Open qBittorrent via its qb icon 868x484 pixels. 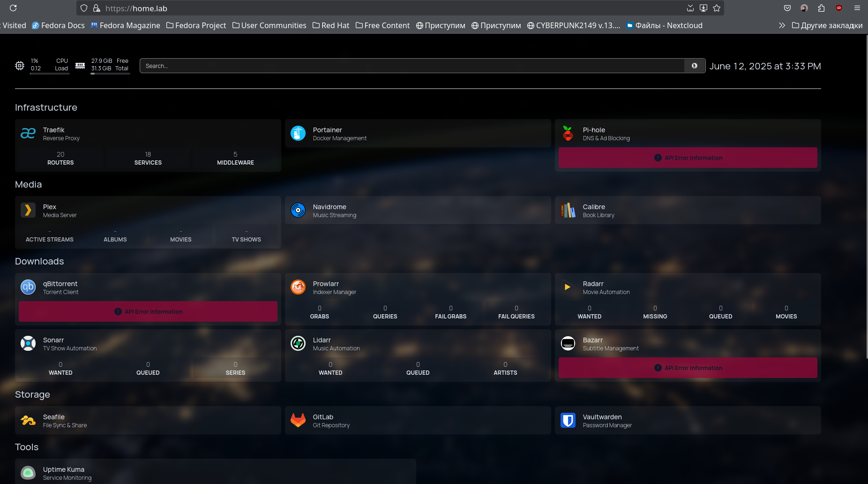[28, 287]
